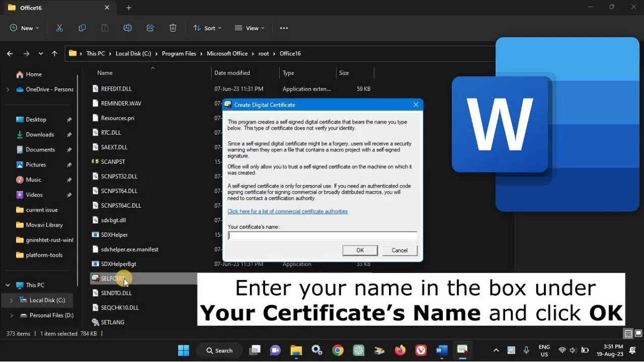Add a new Explorer tab
This screenshot has width=644, height=362.
[129, 8]
